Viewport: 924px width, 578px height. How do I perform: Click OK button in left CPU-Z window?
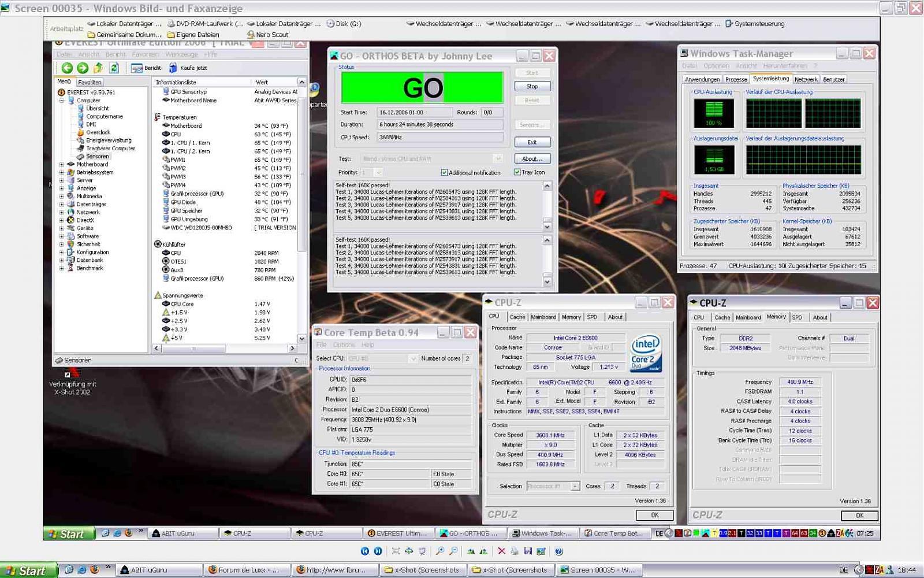click(x=655, y=515)
